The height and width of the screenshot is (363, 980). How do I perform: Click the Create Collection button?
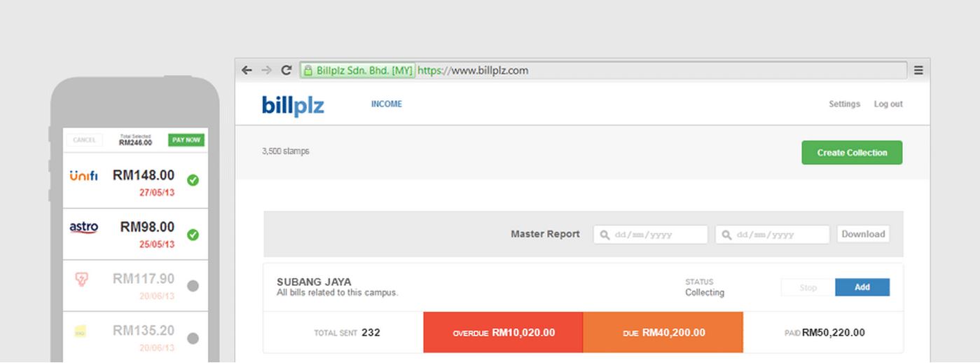[x=852, y=153]
